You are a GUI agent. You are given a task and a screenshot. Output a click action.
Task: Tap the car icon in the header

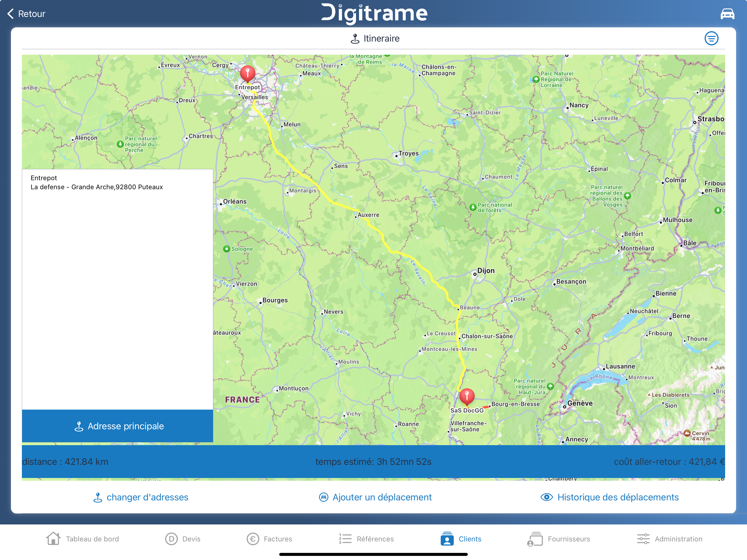727,13
